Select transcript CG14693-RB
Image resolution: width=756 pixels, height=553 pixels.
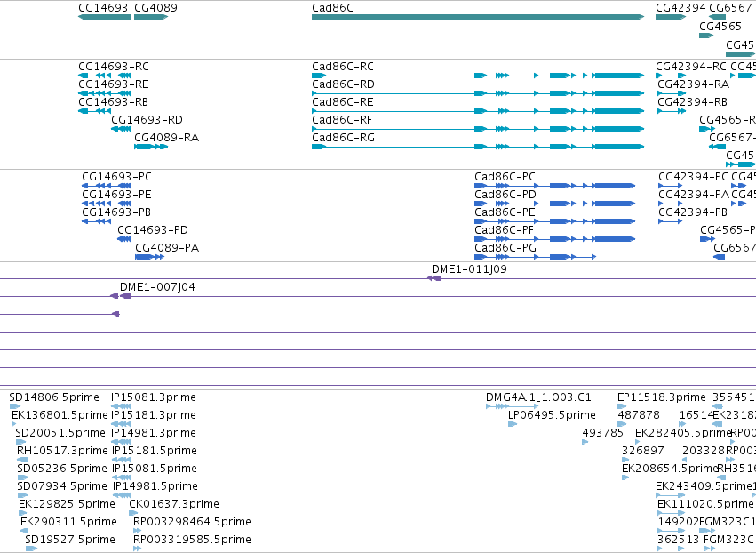point(94,111)
